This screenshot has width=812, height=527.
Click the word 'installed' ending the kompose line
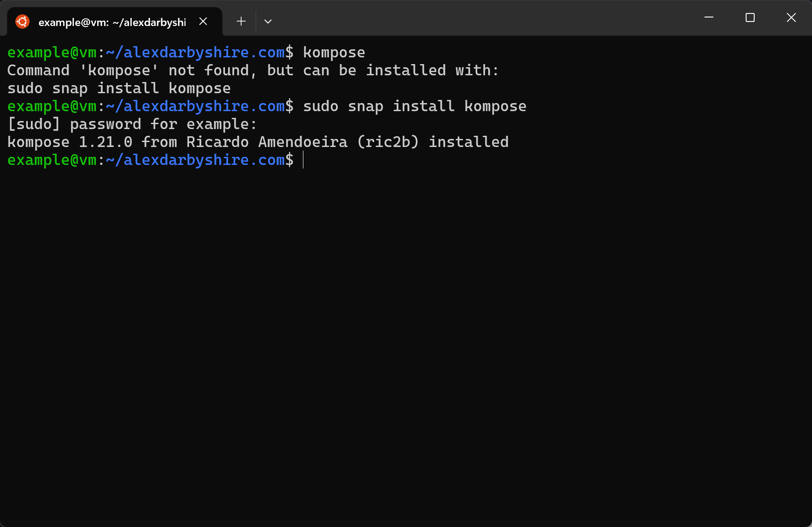tap(469, 142)
